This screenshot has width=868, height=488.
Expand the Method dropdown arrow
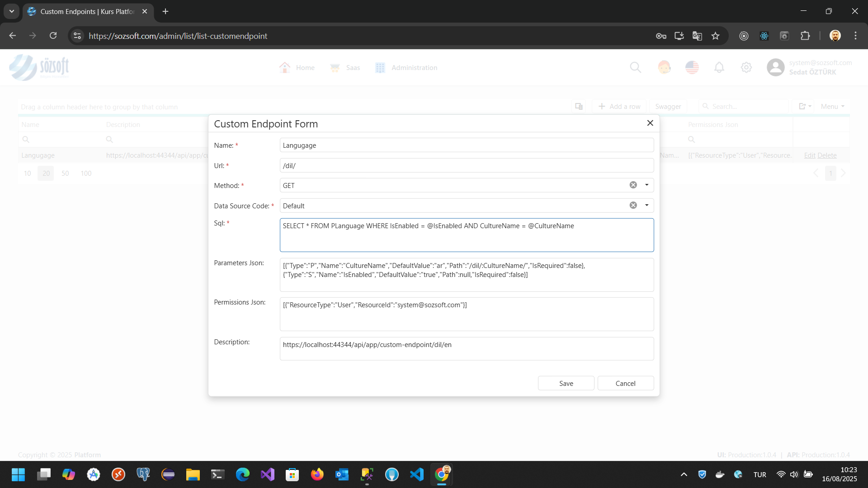pyautogui.click(x=647, y=185)
